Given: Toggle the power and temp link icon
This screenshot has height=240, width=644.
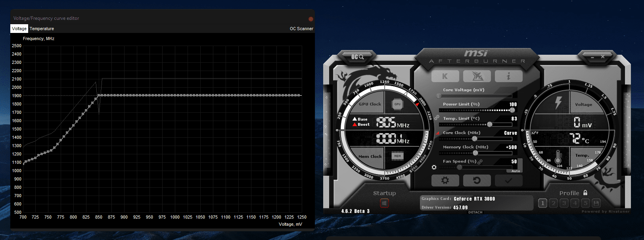Looking at the screenshot, I should 437,118.
